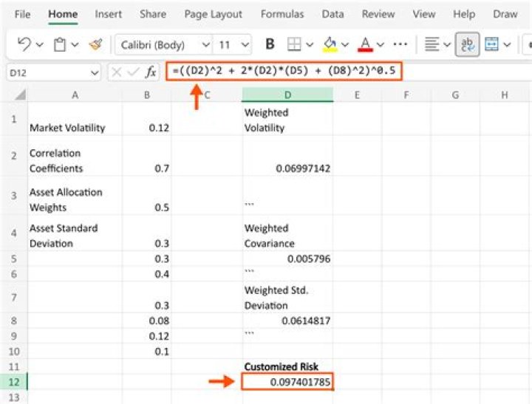Open the Calibri (Body) font dropdown
This screenshot has width=532, height=404.
click(163, 45)
